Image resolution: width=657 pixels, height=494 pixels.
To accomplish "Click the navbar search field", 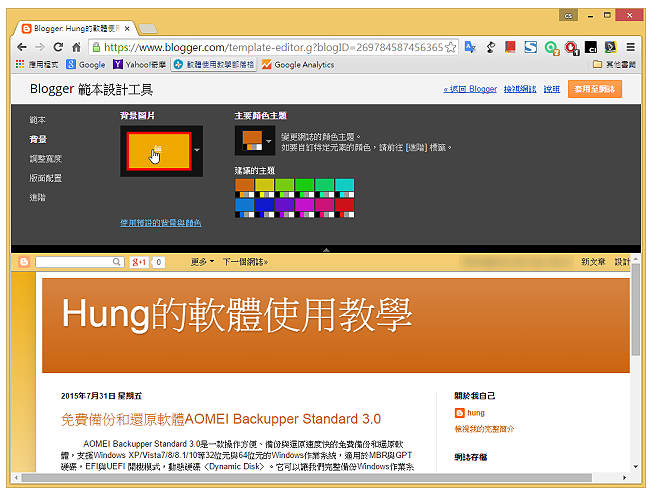I will point(74,262).
